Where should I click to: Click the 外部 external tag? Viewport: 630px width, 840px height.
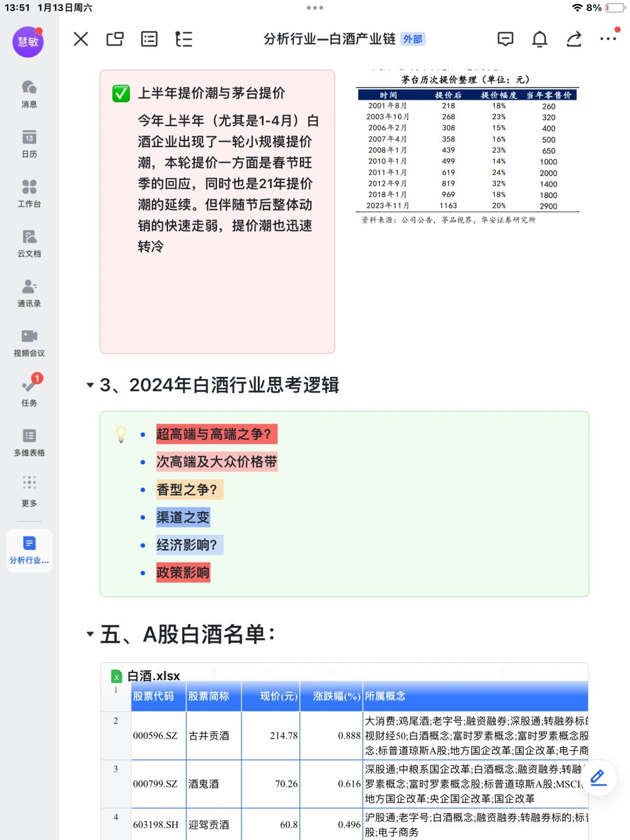[412, 39]
